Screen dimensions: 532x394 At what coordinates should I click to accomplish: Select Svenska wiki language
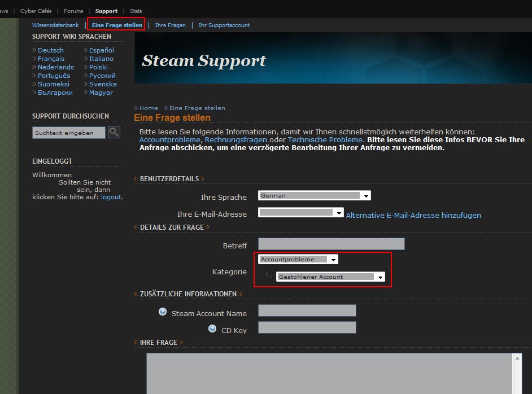pyautogui.click(x=103, y=84)
